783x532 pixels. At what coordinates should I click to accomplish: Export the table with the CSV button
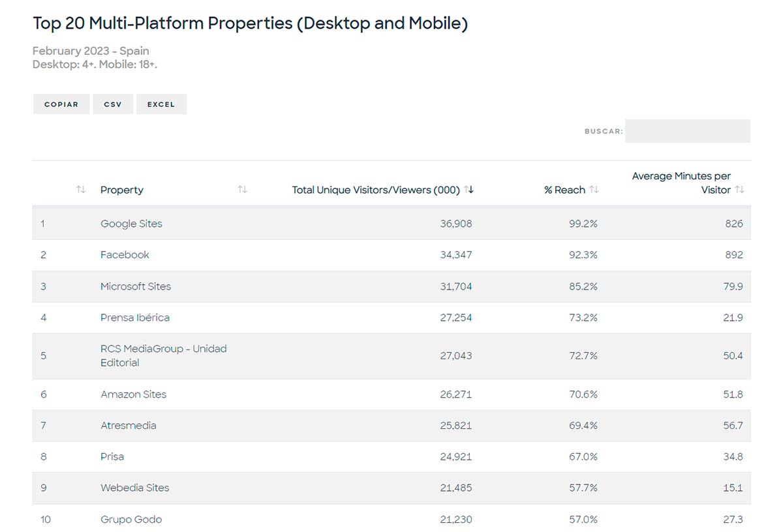pos(113,104)
